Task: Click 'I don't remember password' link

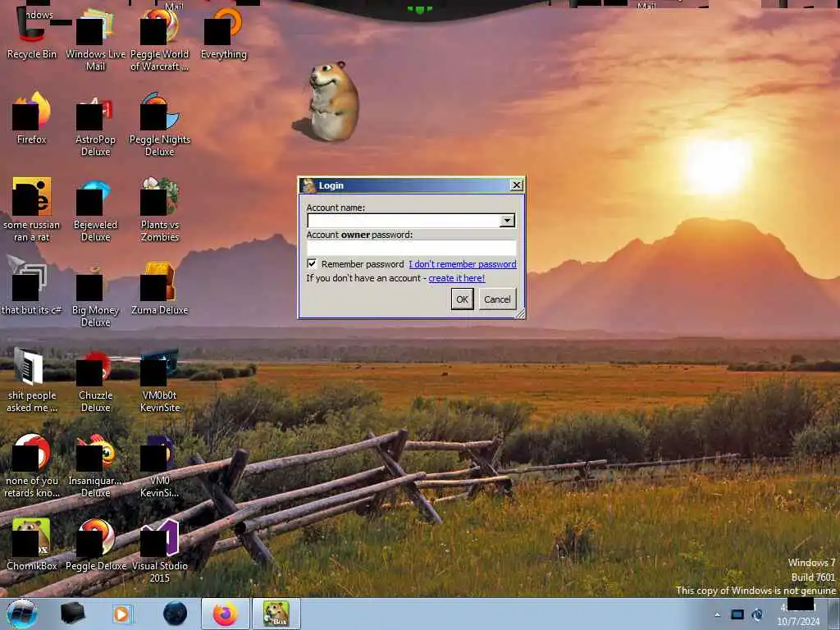Action: click(x=463, y=264)
